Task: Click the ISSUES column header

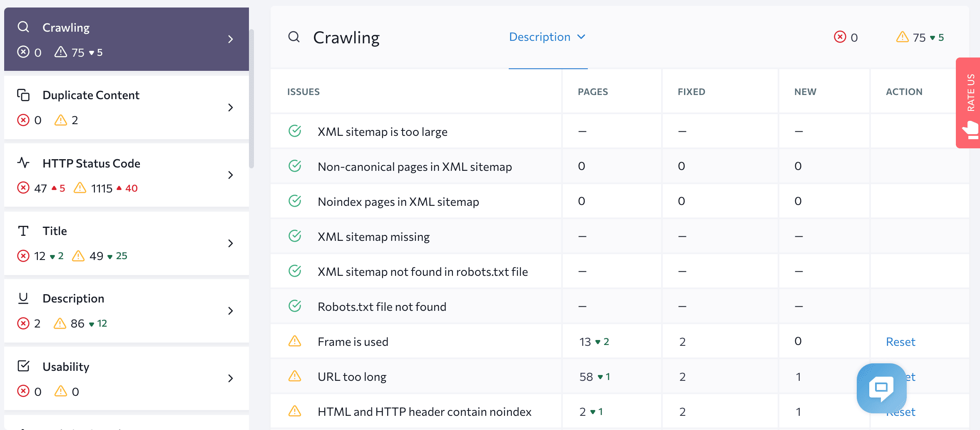Action: tap(303, 92)
